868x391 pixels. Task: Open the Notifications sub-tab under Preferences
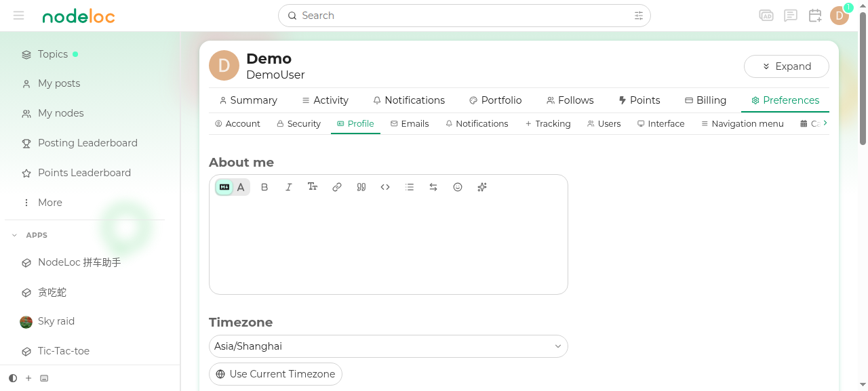click(x=477, y=124)
